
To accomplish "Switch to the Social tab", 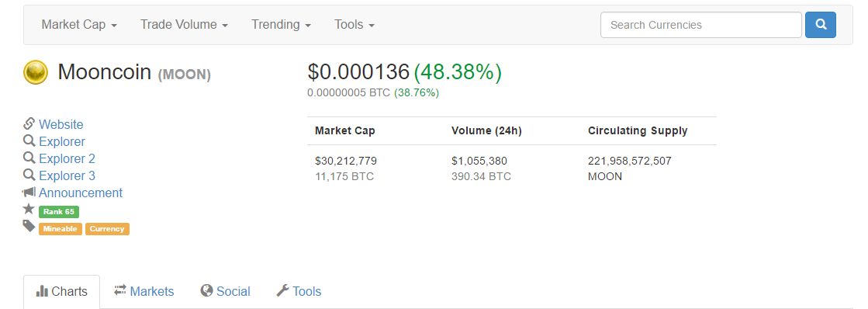I will point(225,291).
